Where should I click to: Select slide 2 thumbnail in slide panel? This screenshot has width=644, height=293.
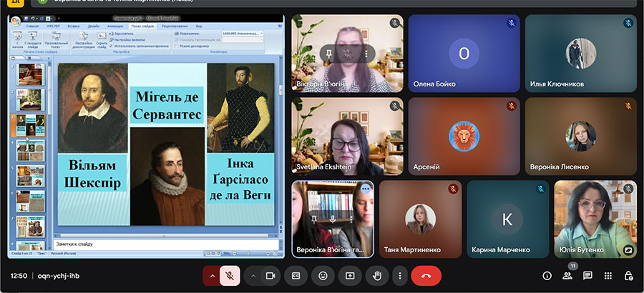point(30,100)
